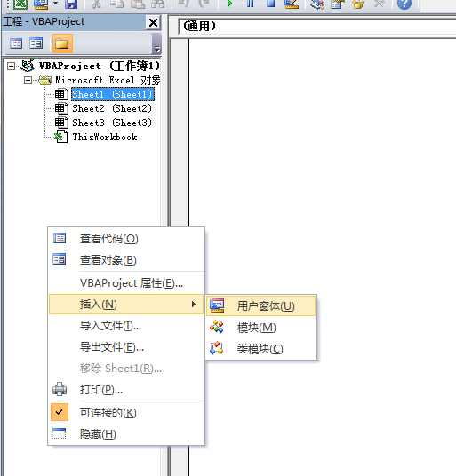Screen dimensions: 456x476
Task: Open VBAProject 属性(E)... menu entry
Action: coord(126,283)
